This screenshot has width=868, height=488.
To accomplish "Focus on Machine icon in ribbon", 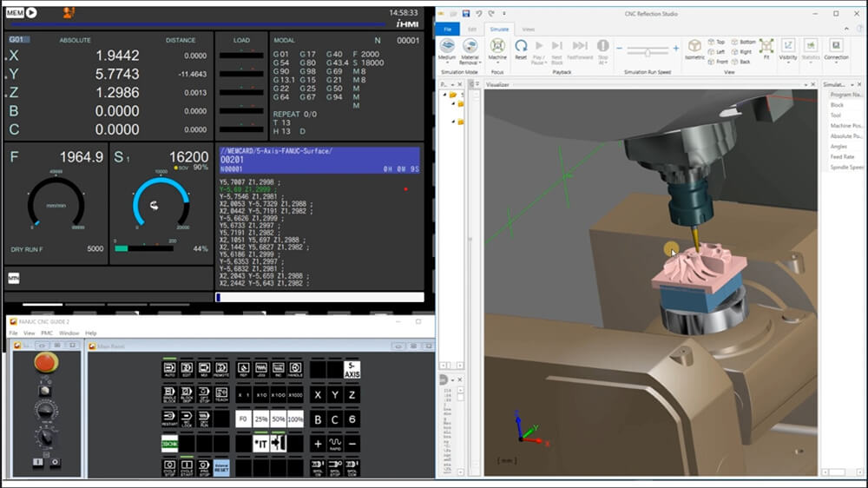I will click(497, 48).
